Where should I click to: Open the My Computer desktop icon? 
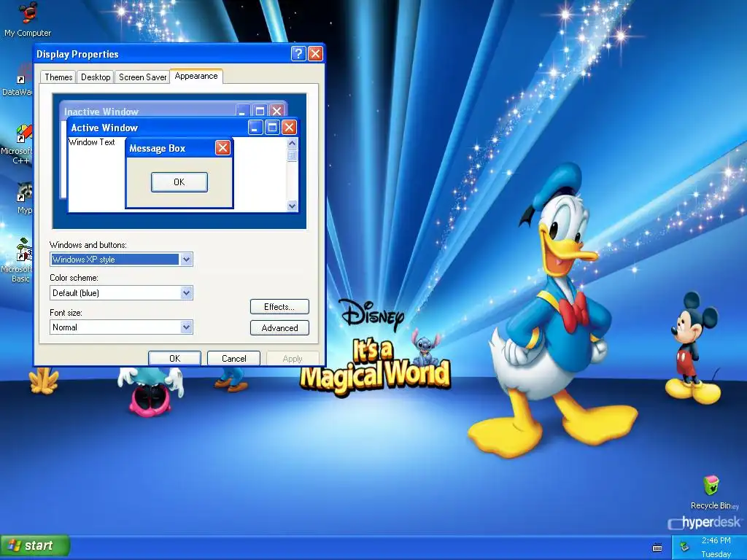point(28,19)
